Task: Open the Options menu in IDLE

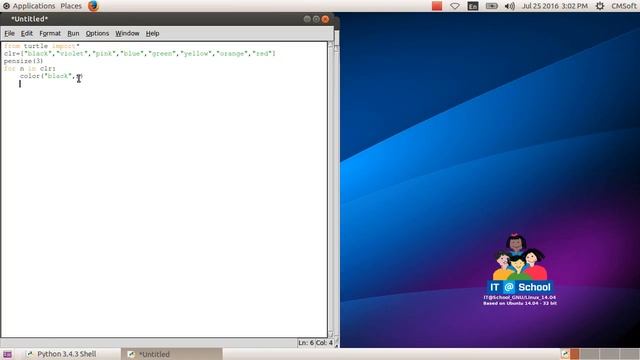Action: (x=97, y=33)
